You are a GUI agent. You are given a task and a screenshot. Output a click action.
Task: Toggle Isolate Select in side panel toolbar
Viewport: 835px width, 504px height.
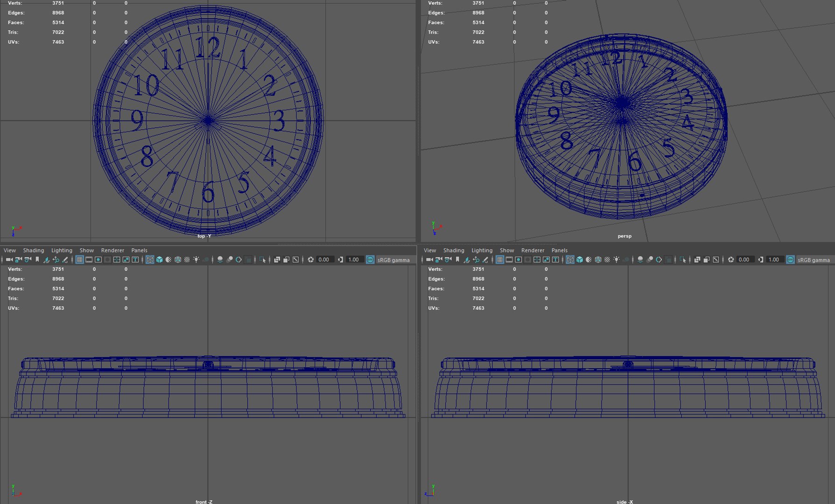tap(683, 260)
